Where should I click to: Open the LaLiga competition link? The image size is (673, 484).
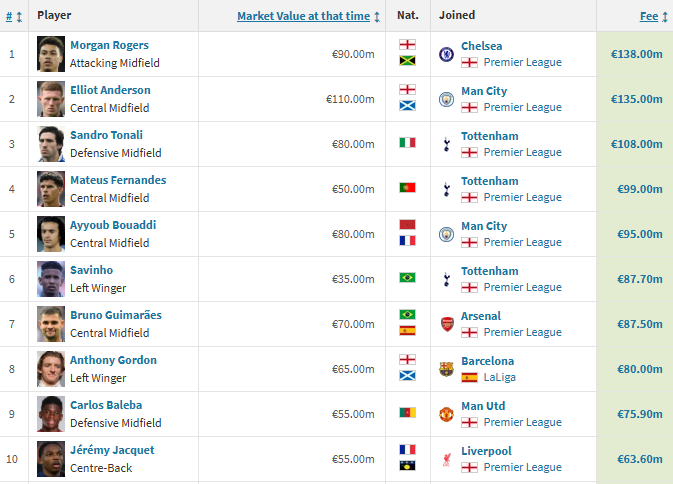coord(500,377)
